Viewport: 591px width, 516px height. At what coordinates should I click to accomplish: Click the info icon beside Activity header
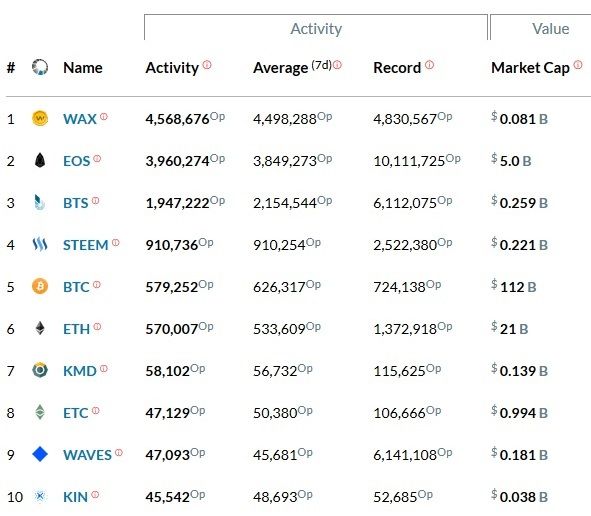207,65
